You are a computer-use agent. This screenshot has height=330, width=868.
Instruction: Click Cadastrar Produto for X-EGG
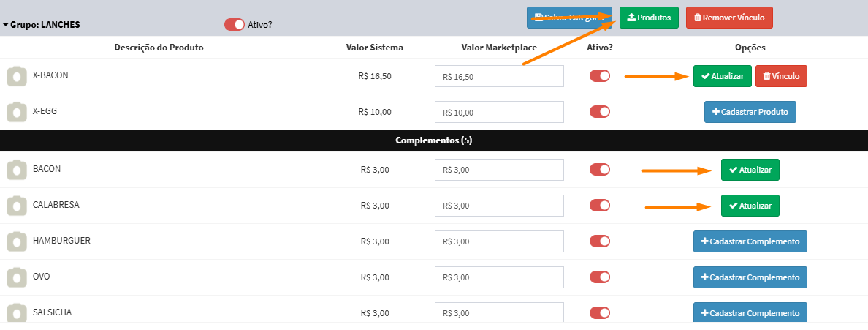click(x=750, y=112)
